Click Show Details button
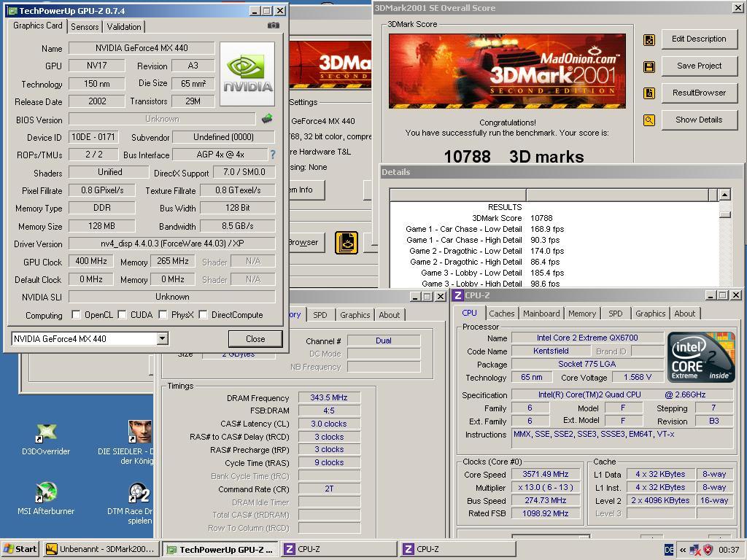Viewport: 747px width, 560px height. pyautogui.click(x=699, y=120)
